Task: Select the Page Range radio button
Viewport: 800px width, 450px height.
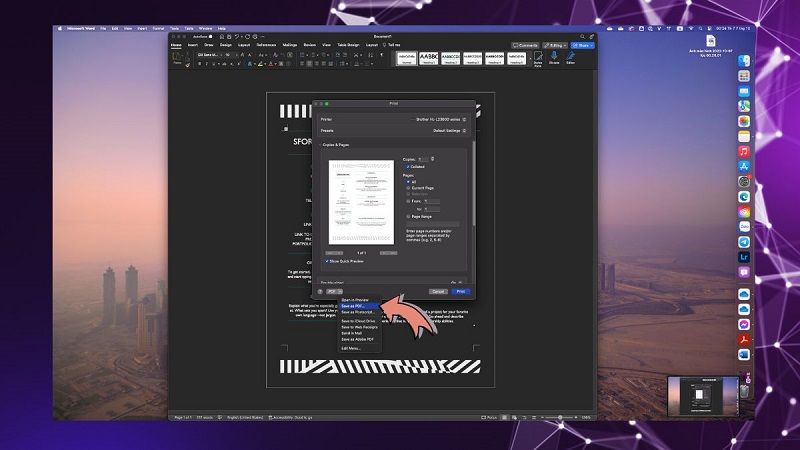Action: (x=408, y=216)
